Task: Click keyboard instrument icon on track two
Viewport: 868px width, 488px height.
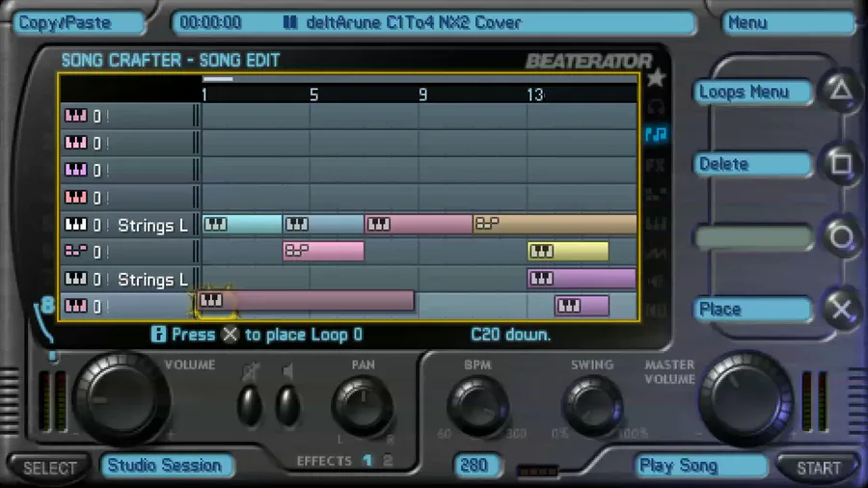Action: click(x=76, y=143)
